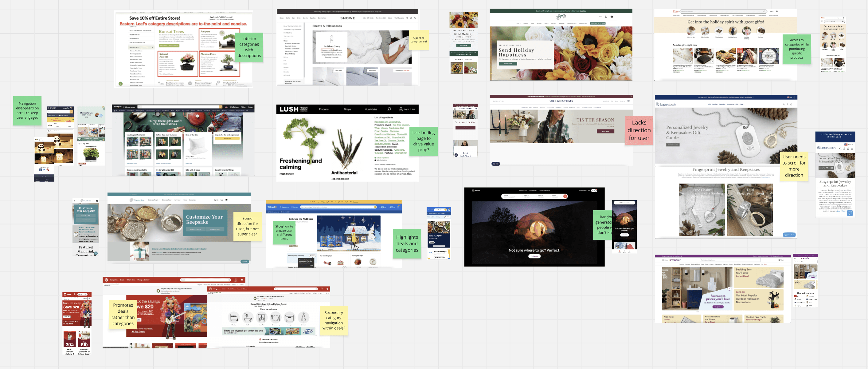Viewport: 868px width, 369px height.
Task: Click the yellow search button in Walmart screenshot
Action: pos(375,207)
